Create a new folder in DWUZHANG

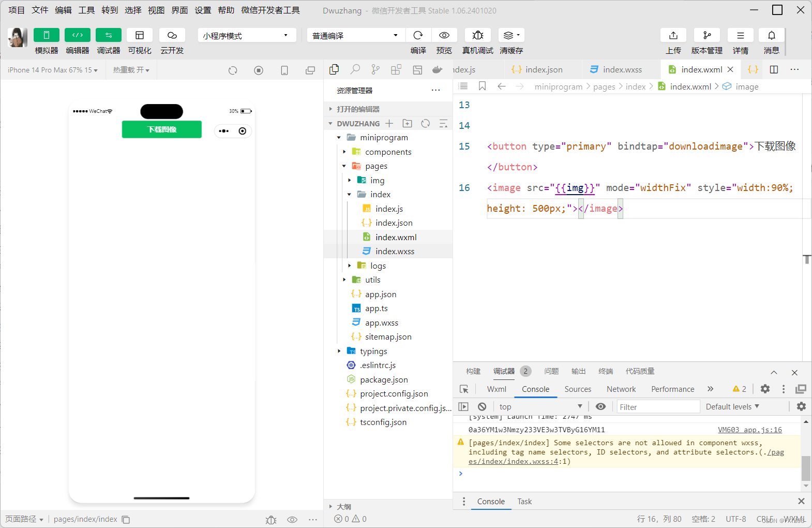coord(408,124)
